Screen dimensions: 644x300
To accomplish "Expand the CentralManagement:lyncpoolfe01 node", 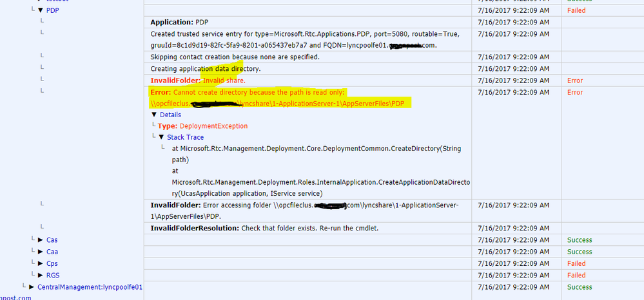I will point(32,287).
